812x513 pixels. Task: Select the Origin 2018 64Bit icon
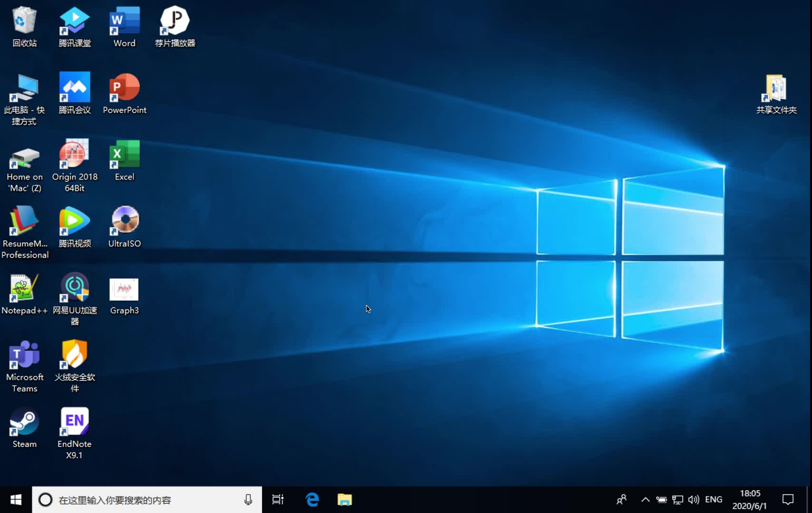click(75, 166)
